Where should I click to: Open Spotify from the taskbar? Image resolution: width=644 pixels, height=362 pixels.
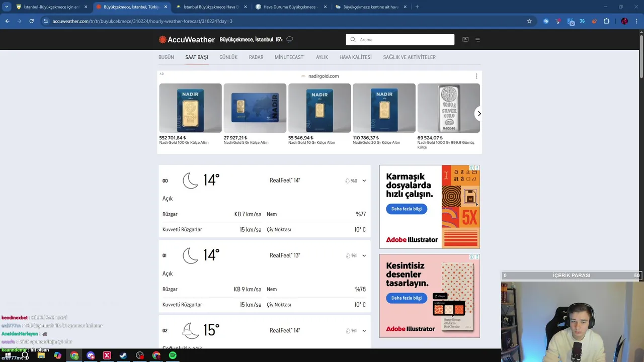point(173,355)
